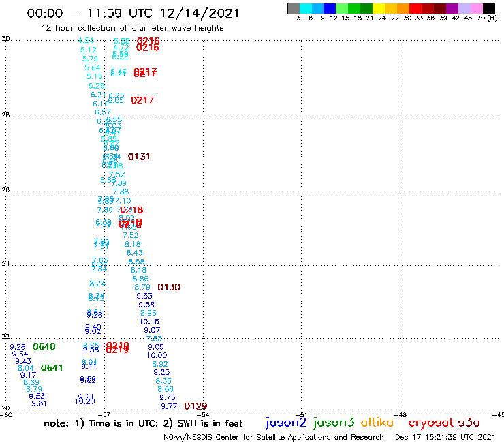The height and width of the screenshot is (443, 504).
Task: Click the 4.54 wave height value
Action: click(86, 40)
